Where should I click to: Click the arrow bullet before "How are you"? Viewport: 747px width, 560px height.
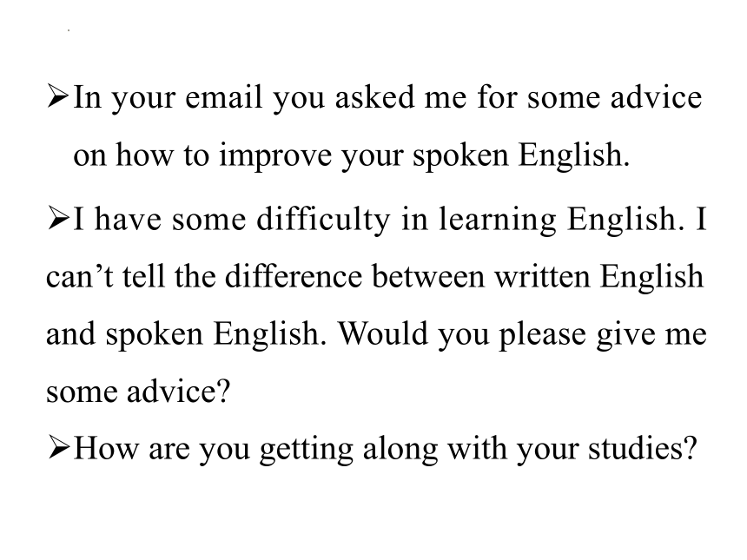(58, 448)
